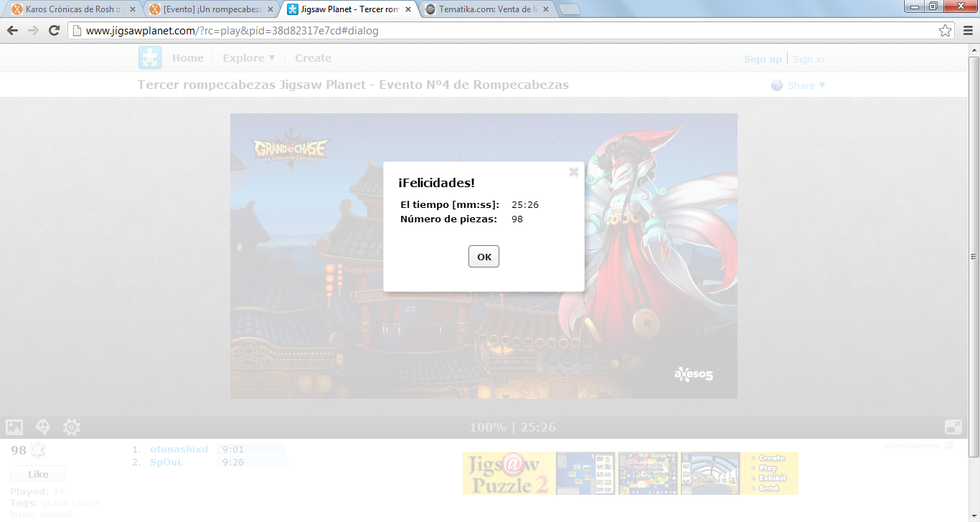Expand the Share dropdown
This screenshot has height=522, width=980.
pyautogui.click(x=806, y=85)
